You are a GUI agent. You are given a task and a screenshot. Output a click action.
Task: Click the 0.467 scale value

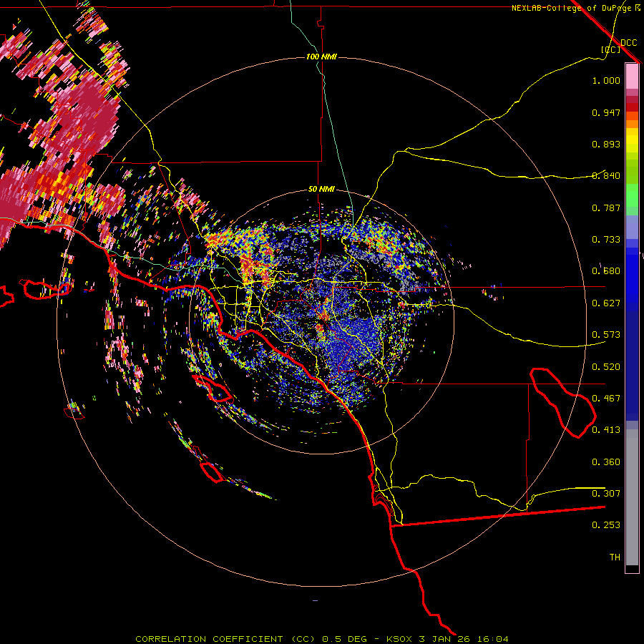point(606,399)
